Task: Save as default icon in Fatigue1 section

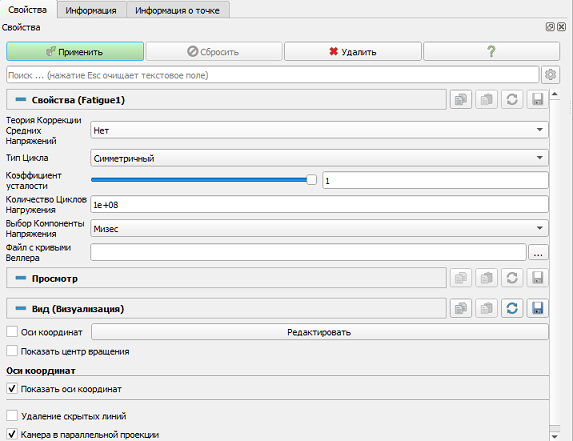Action: tap(537, 99)
